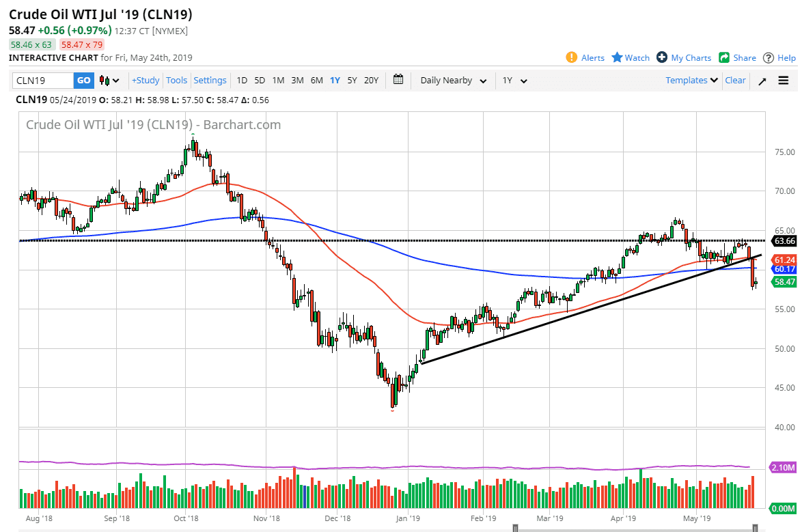
Task: Open the 1Y period dropdown
Action: pyautogui.click(x=515, y=81)
